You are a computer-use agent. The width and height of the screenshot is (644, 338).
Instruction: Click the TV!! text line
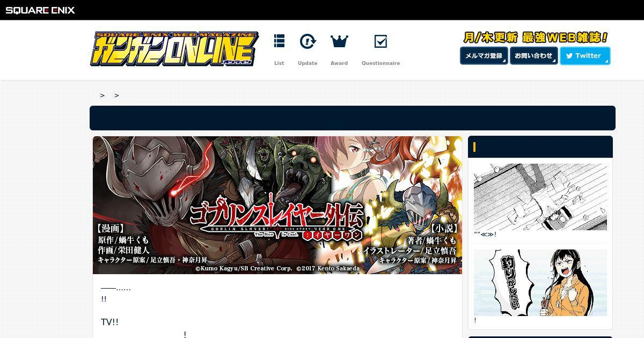point(109,322)
